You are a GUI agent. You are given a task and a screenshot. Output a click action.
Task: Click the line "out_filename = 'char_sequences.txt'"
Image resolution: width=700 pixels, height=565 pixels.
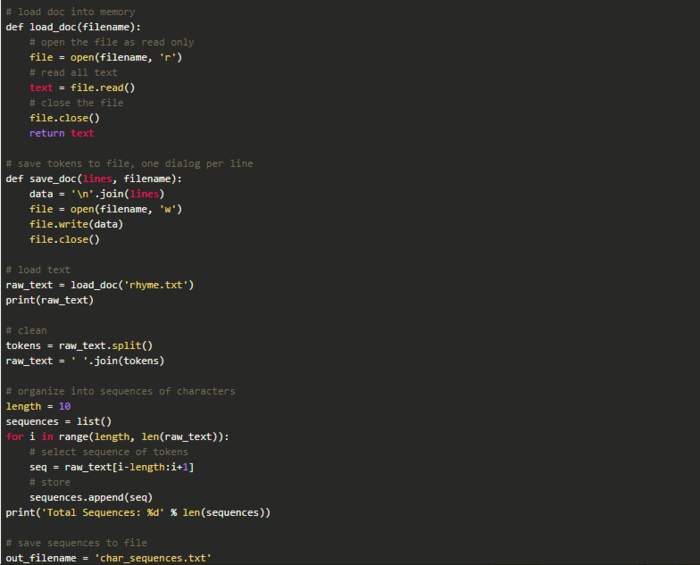[x=108, y=558]
